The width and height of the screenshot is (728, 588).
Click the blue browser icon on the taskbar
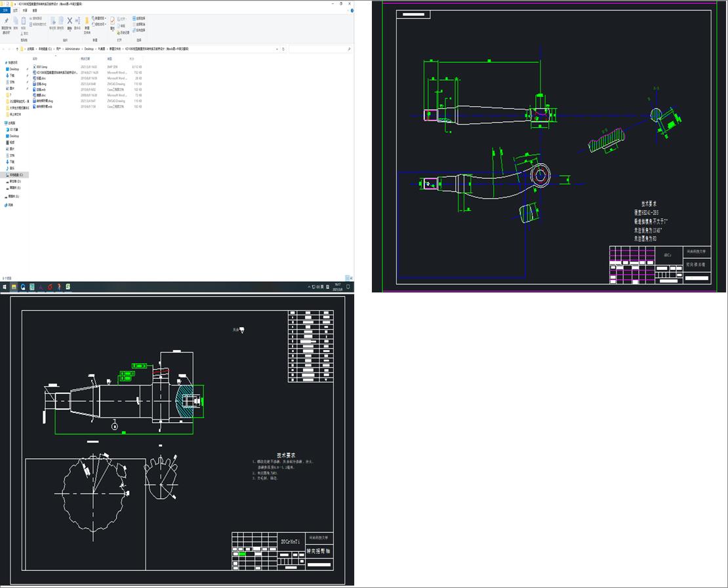23,287
